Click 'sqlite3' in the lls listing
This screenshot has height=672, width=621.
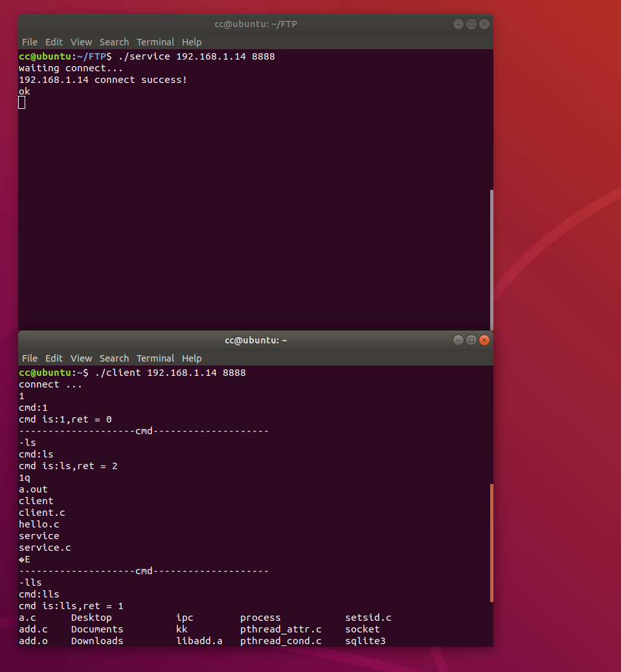click(365, 641)
